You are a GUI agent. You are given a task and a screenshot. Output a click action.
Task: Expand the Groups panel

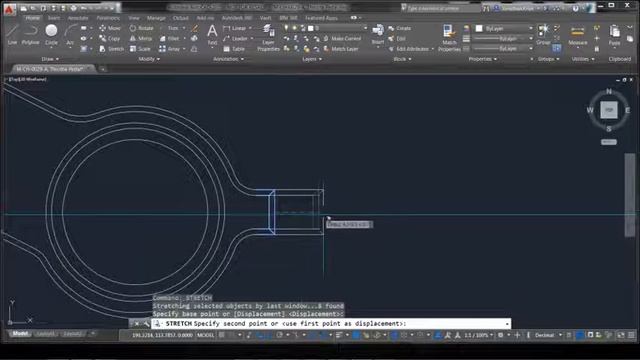549,59
